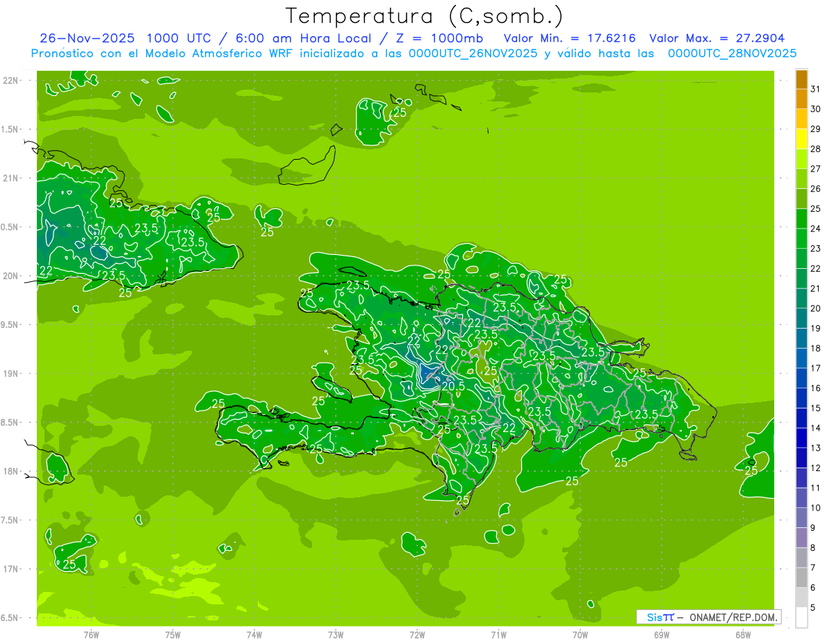Click the "75W" longitude axis label
The image size is (834, 644).
(172, 634)
